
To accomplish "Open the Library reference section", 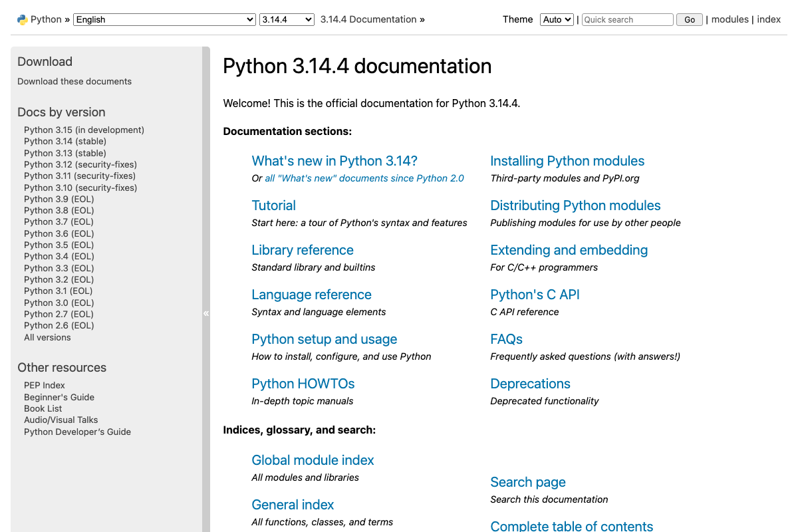I will point(303,250).
